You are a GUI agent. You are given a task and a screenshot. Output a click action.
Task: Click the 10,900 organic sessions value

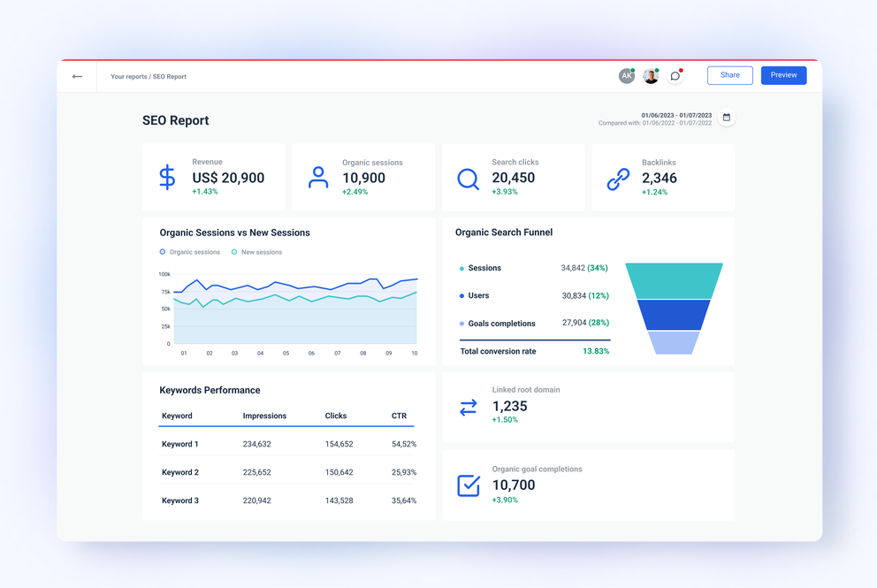(x=363, y=178)
